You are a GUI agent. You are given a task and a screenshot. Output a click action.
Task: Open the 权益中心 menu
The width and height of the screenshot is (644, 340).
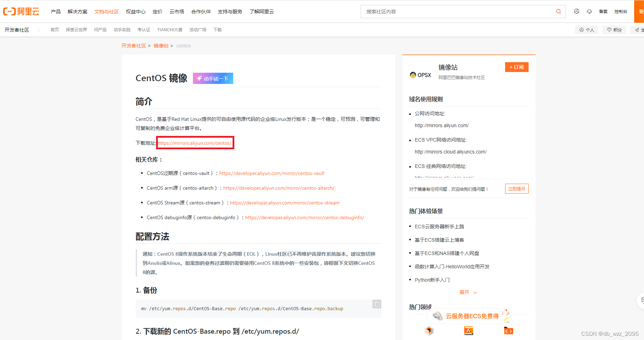coord(136,12)
